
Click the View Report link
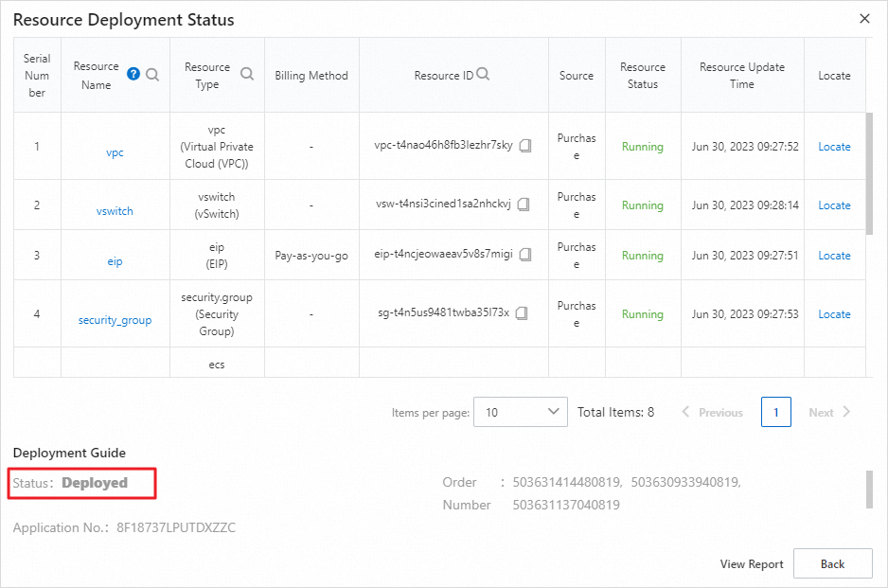(752, 564)
